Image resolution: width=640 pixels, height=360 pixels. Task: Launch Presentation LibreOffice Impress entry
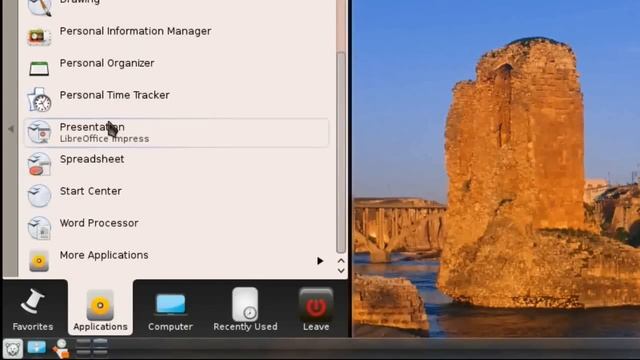coord(176,133)
